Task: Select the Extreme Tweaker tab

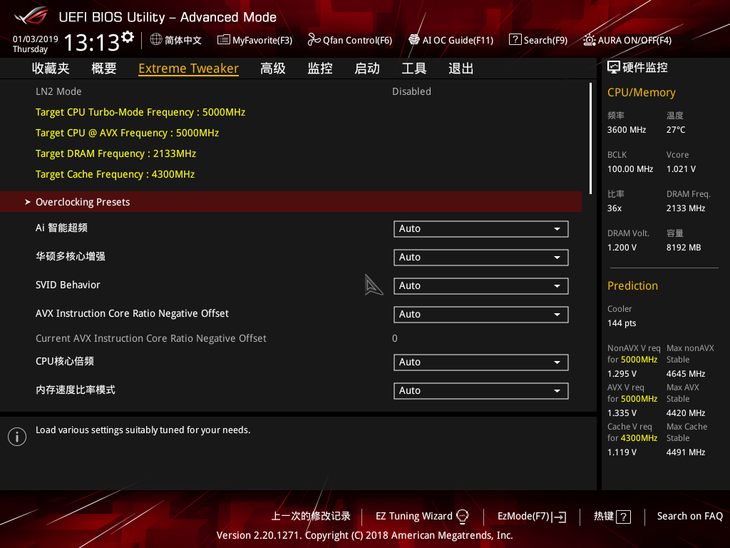Action: pos(189,68)
